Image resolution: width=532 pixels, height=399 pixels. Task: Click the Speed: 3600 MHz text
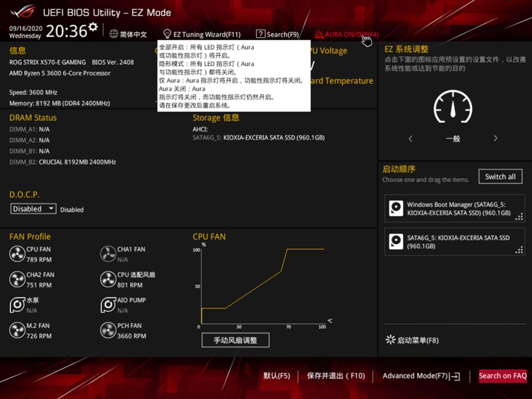[x=33, y=92]
